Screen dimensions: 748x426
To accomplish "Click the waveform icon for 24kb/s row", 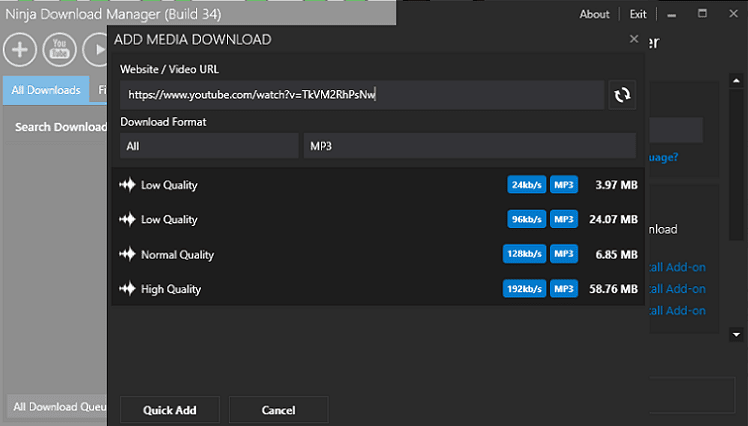I will coord(127,185).
